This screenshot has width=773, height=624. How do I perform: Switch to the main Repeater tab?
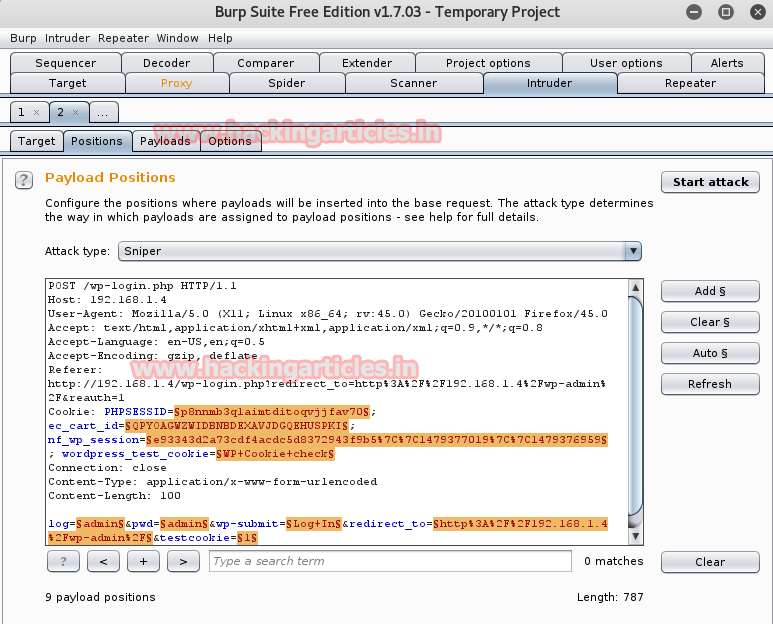point(690,83)
